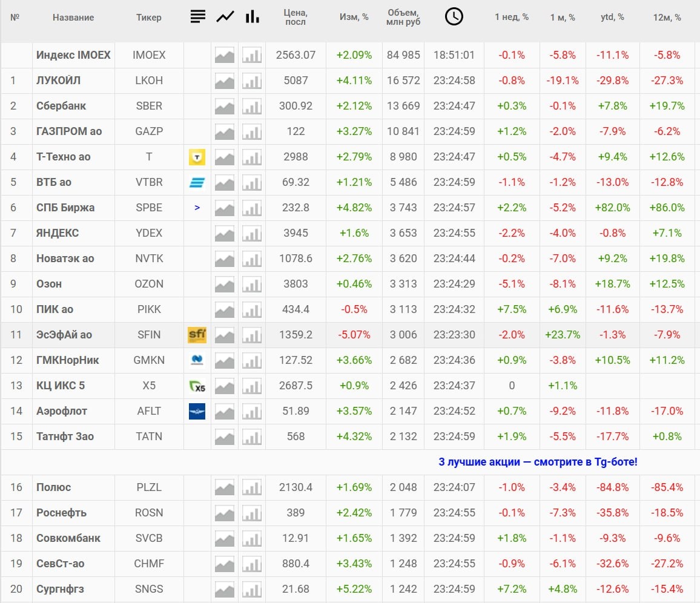Click ytd +82.0% in СПБ Биржа row
The height and width of the screenshot is (603, 700).
(x=613, y=208)
